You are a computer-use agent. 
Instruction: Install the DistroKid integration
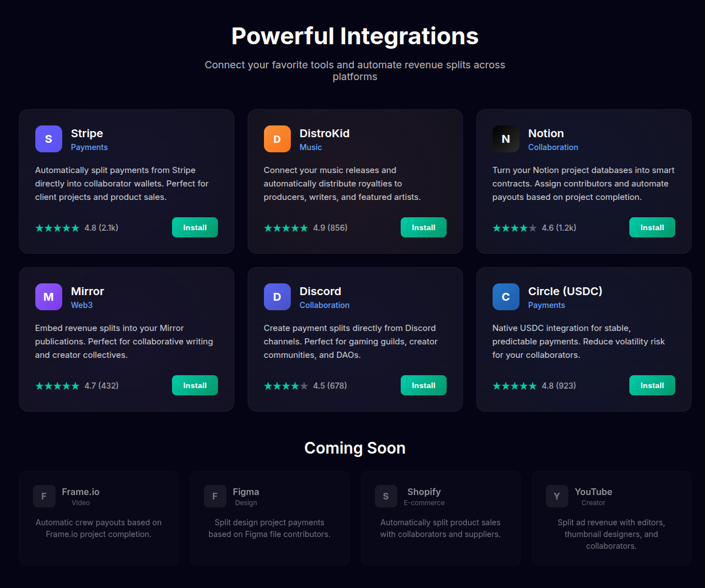[424, 227]
